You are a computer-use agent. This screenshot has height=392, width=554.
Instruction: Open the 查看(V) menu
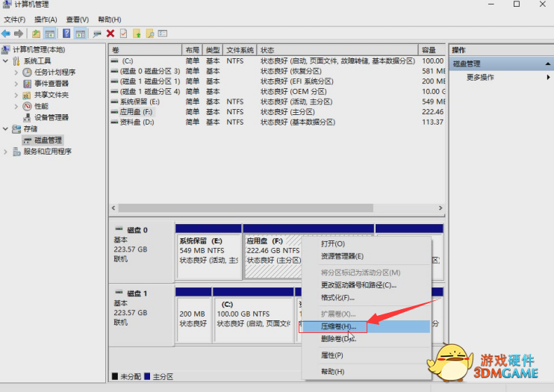(78, 20)
